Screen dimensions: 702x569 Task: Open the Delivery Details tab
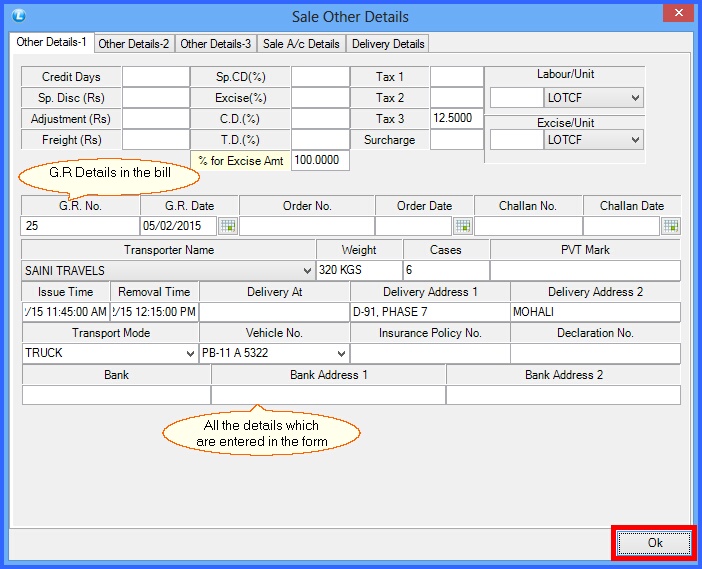pyautogui.click(x=388, y=44)
